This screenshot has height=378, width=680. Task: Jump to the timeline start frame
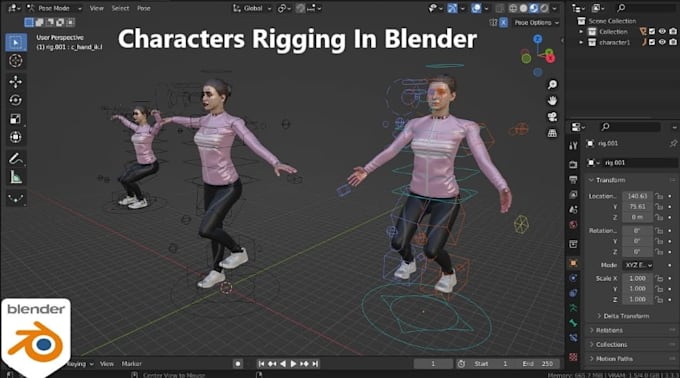pos(261,364)
